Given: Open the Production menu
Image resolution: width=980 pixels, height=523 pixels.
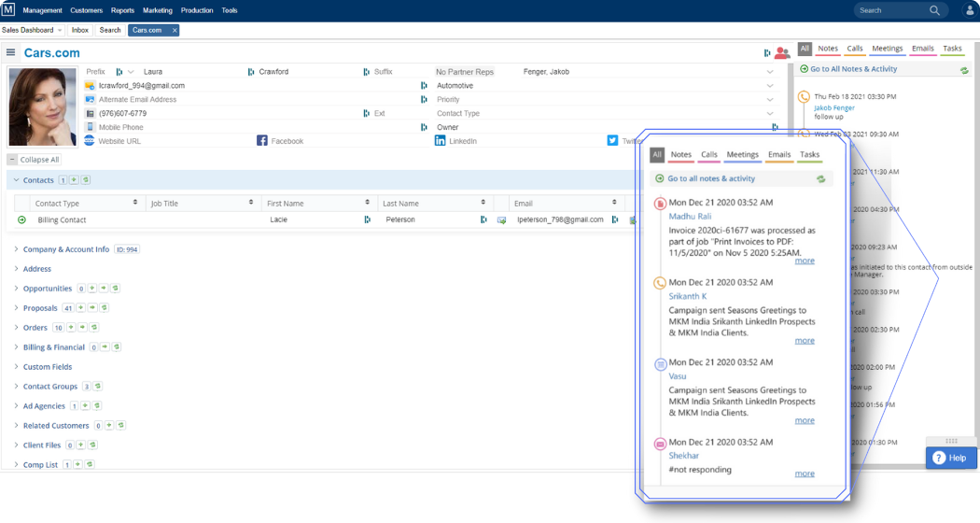Looking at the screenshot, I should point(197,10).
